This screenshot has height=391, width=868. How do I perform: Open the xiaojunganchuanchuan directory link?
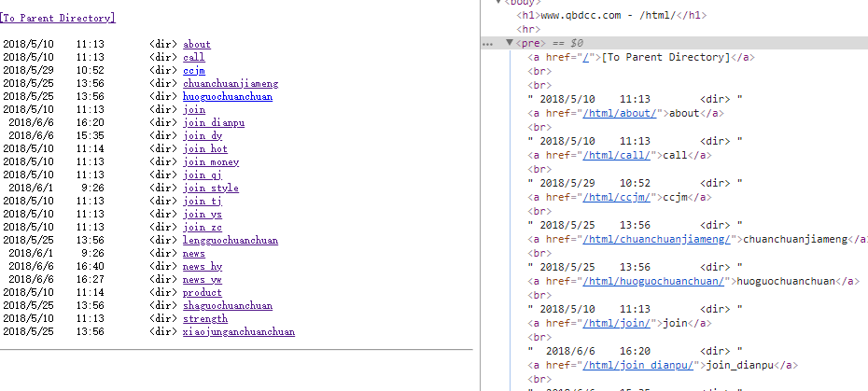(239, 331)
